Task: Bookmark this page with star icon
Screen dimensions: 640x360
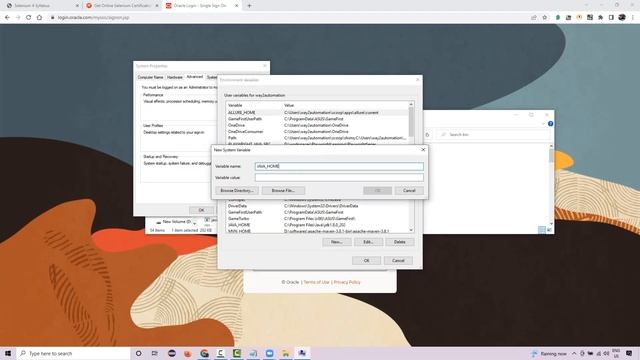Action: (544, 18)
